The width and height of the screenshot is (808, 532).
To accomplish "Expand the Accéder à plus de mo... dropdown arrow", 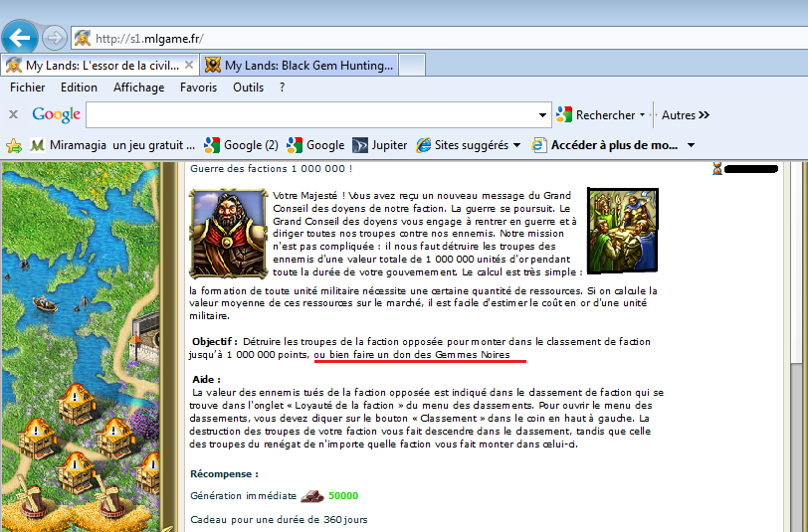I will tap(692, 145).
